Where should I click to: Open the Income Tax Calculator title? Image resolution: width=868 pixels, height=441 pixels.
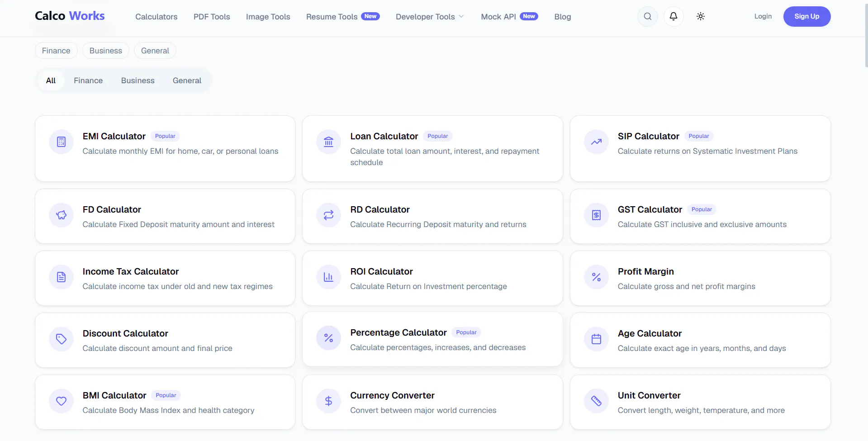pos(131,271)
